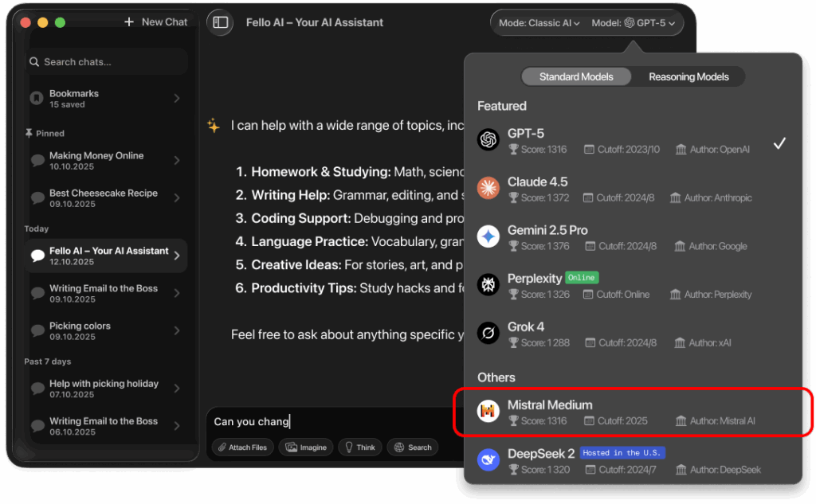Screen dimensions: 816x504
Task: Expand the Bookmarks chevron
Action: pos(177,98)
